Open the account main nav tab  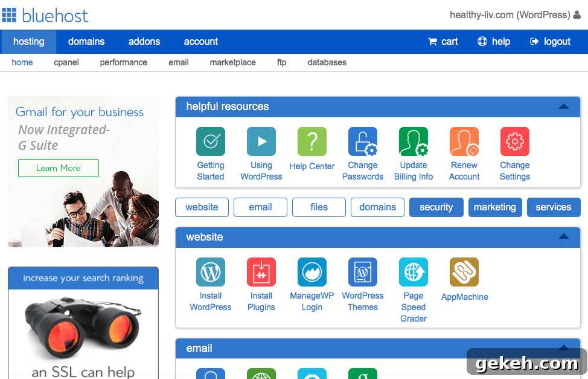click(x=200, y=41)
